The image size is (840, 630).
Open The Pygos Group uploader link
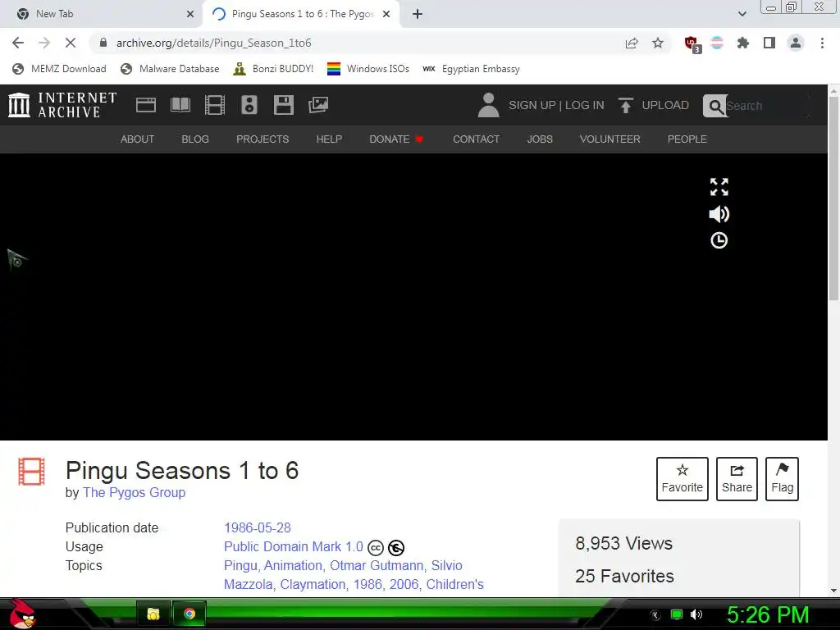pyautogui.click(x=134, y=492)
